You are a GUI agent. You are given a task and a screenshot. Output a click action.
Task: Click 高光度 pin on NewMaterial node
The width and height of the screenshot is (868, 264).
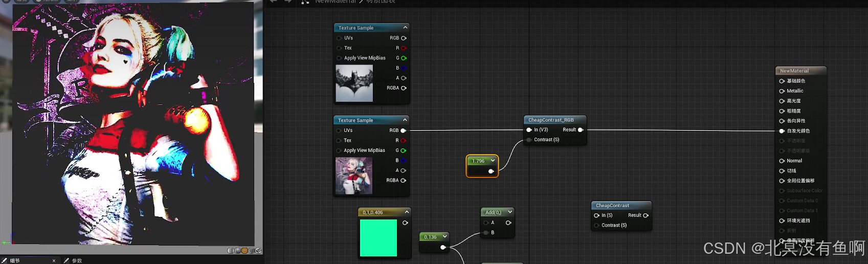782,101
